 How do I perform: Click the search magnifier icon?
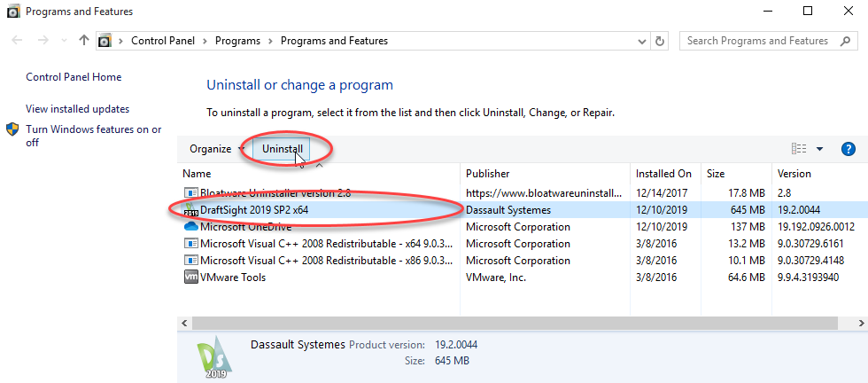[x=845, y=41]
